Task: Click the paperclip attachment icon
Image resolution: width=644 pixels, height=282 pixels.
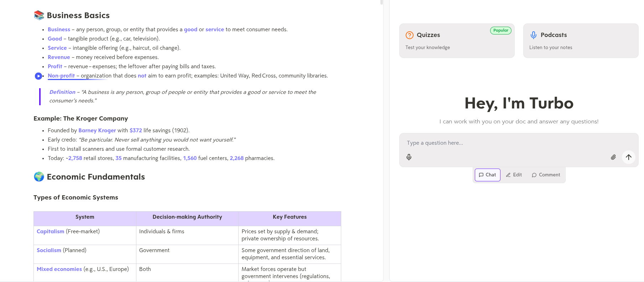Action: (613, 157)
